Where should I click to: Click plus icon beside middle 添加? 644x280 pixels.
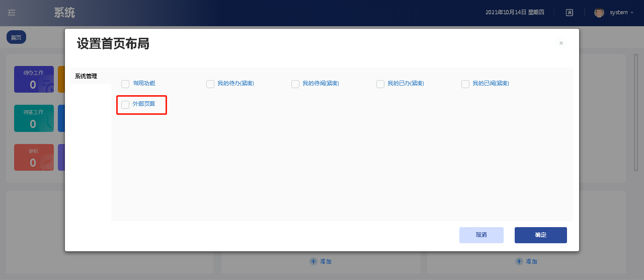point(313,261)
